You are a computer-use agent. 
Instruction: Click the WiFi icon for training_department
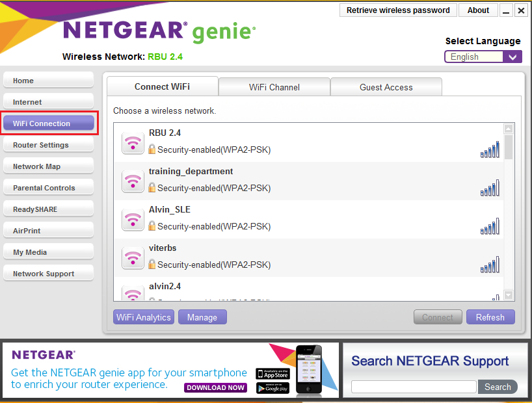[133, 181]
